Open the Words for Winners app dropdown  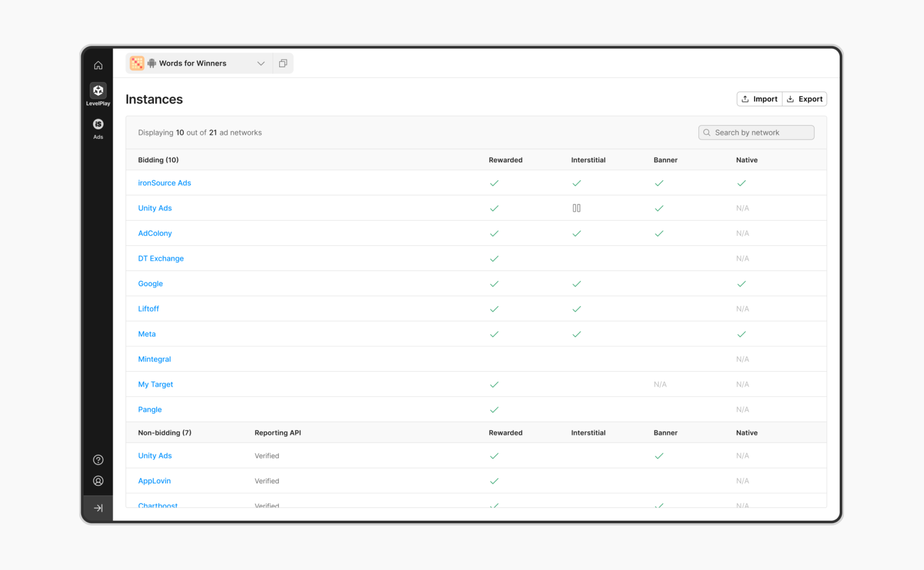point(260,63)
